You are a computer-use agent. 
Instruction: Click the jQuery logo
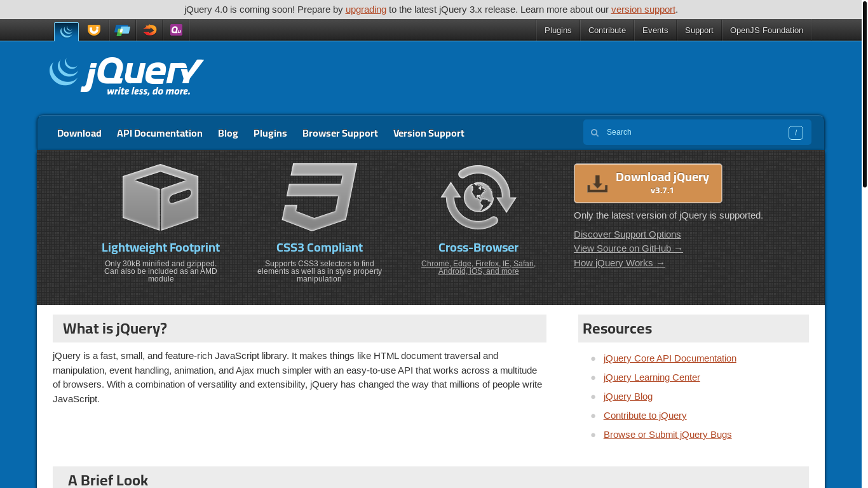tap(126, 77)
